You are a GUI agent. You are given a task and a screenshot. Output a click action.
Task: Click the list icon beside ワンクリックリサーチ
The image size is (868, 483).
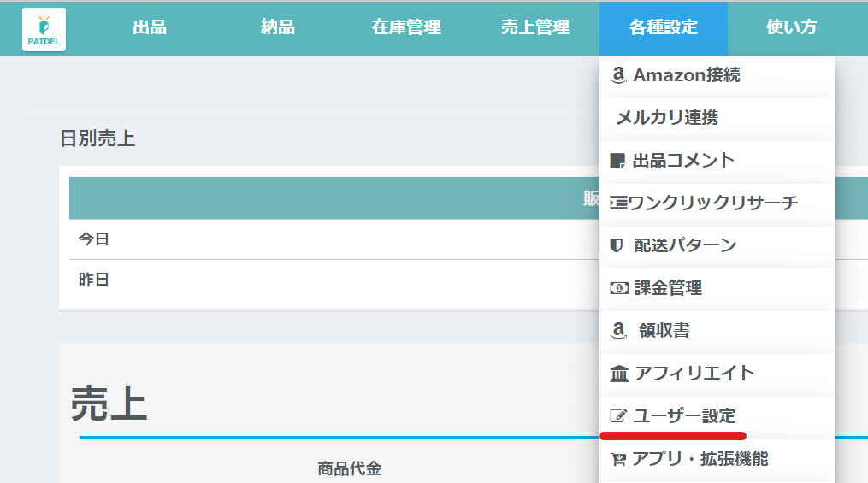pyautogui.click(x=617, y=203)
